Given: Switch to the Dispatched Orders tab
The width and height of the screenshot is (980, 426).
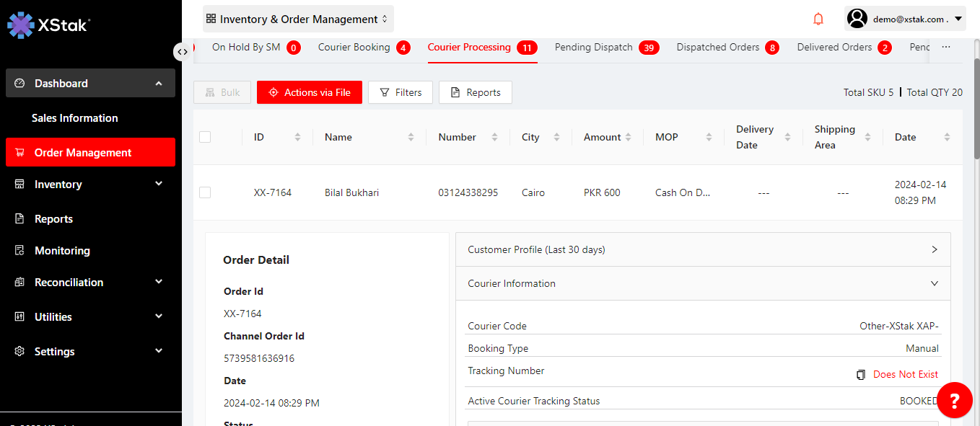Looking at the screenshot, I should tap(717, 48).
